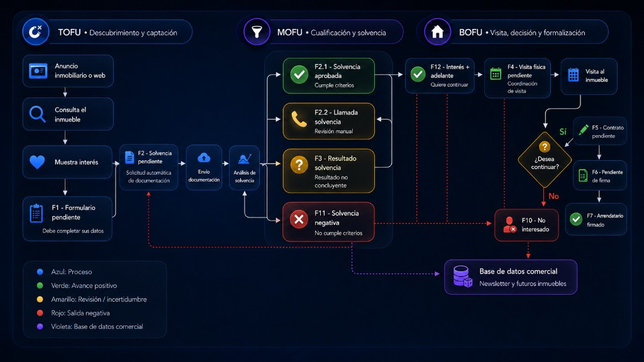Image resolution: width=644 pixels, height=362 pixels.
Task: Click the ¿Desea continuar? decision text
Action: click(545, 163)
